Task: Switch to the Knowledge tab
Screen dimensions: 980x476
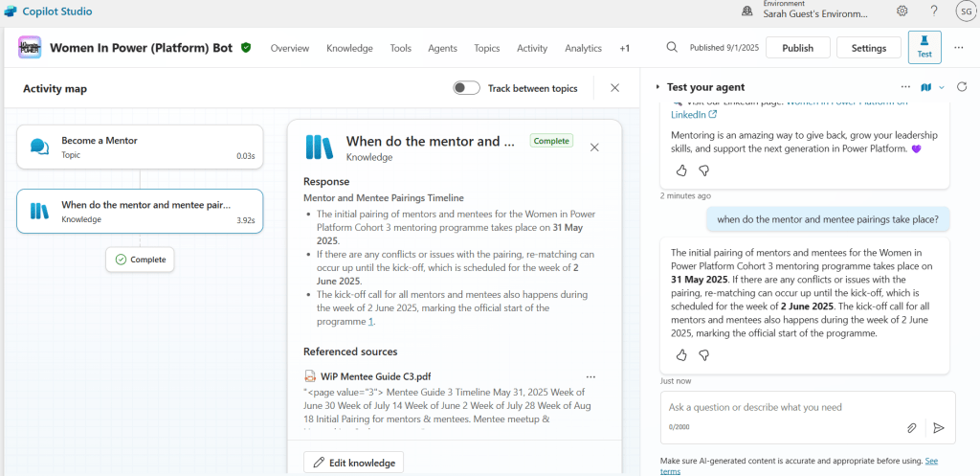Action: [349, 48]
